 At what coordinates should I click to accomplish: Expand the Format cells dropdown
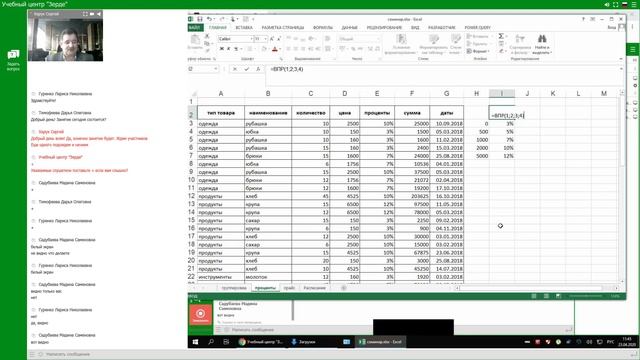pos(478,51)
